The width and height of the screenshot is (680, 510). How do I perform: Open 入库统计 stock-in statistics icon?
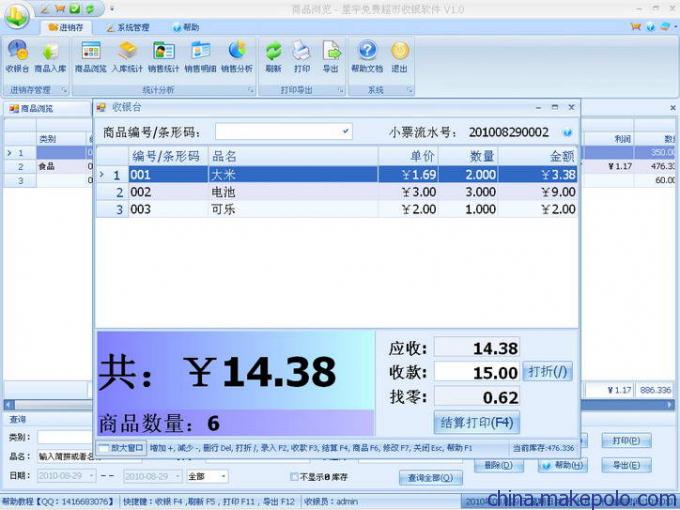pyautogui.click(x=127, y=56)
